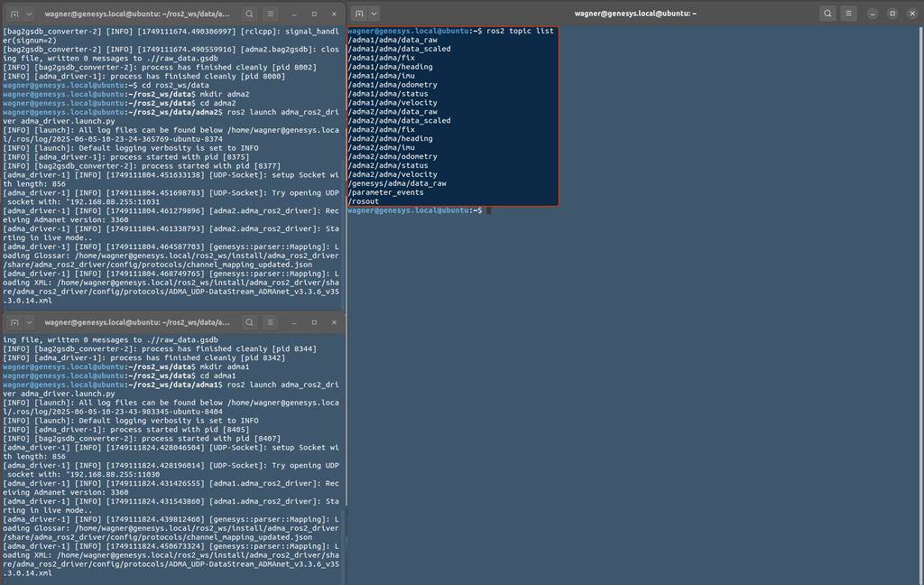The height and width of the screenshot is (585, 924).
Task: Click the '/adma1/adma/status' topic line
Action: (x=388, y=94)
